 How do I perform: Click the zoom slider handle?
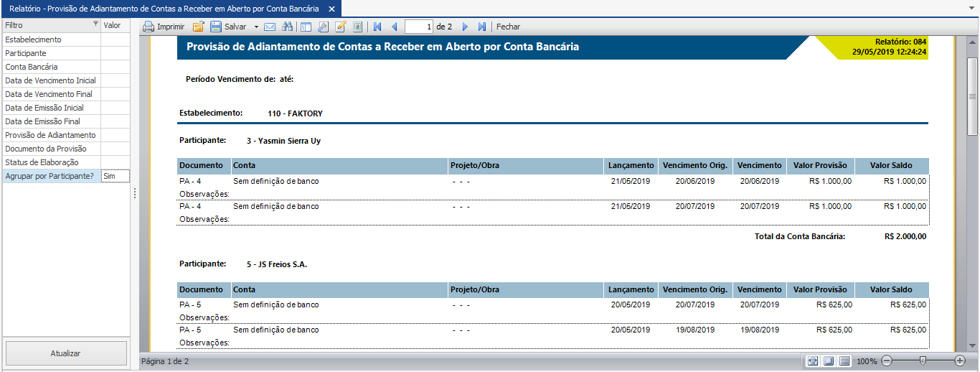click(923, 361)
